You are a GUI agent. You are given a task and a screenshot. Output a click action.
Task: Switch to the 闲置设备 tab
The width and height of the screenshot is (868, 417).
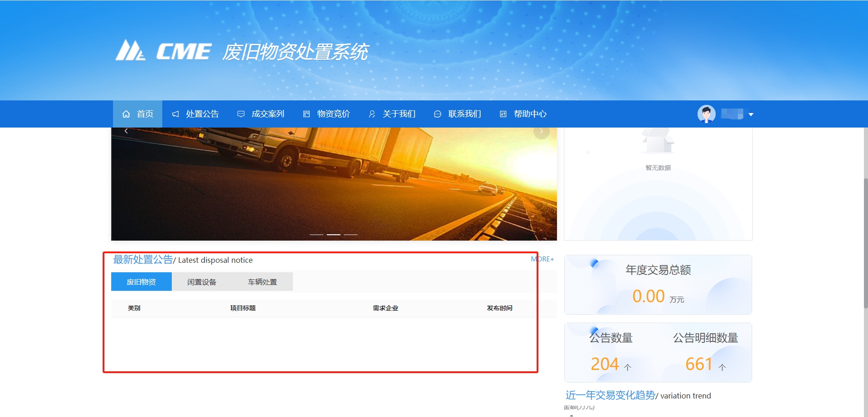202,282
